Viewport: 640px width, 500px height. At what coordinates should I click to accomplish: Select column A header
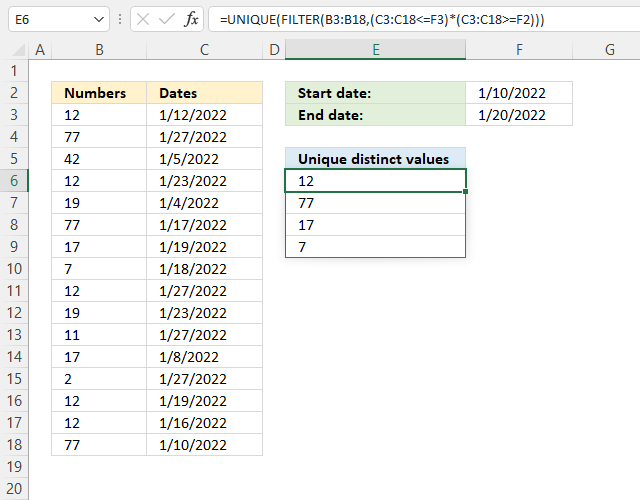40,50
